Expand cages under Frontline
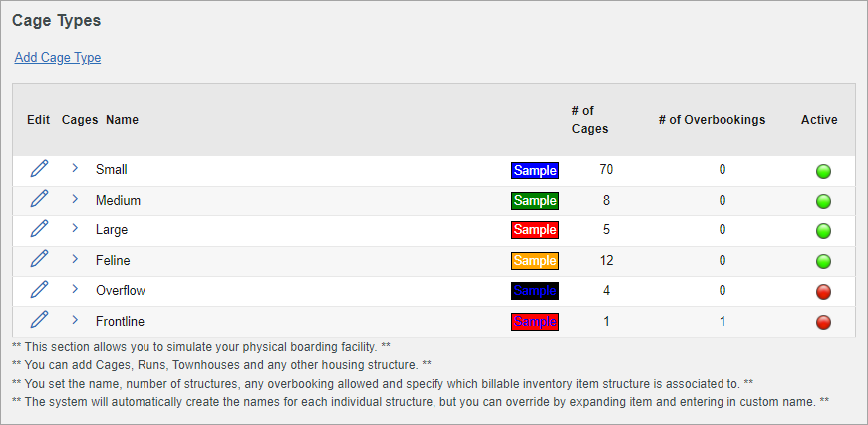This screenshot has width=868, height=425. pyautogui.click(x=75, y=319)
